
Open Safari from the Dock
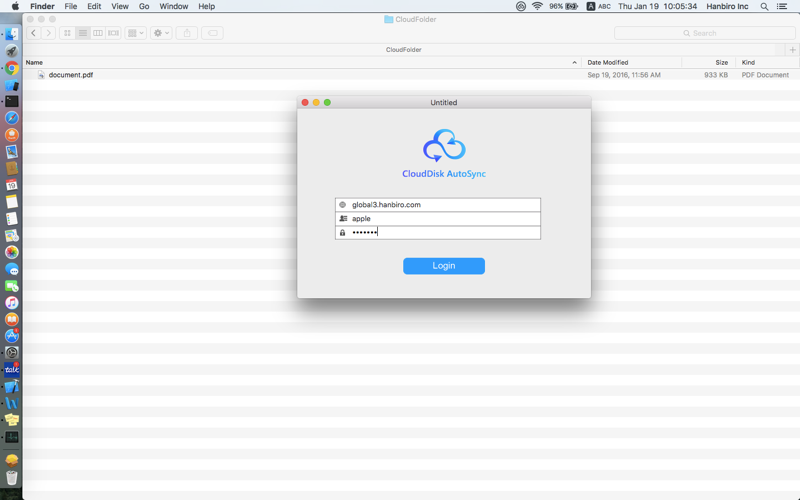(x=12, y=118)
